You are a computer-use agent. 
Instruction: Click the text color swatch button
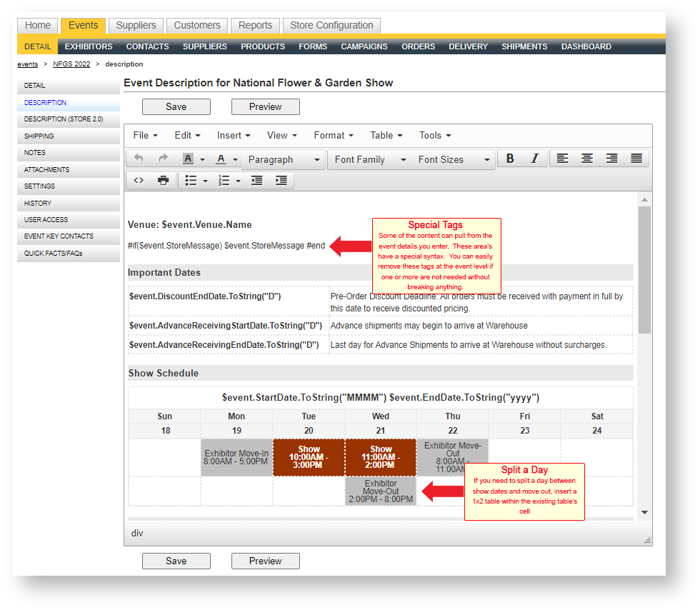point(221,159)
